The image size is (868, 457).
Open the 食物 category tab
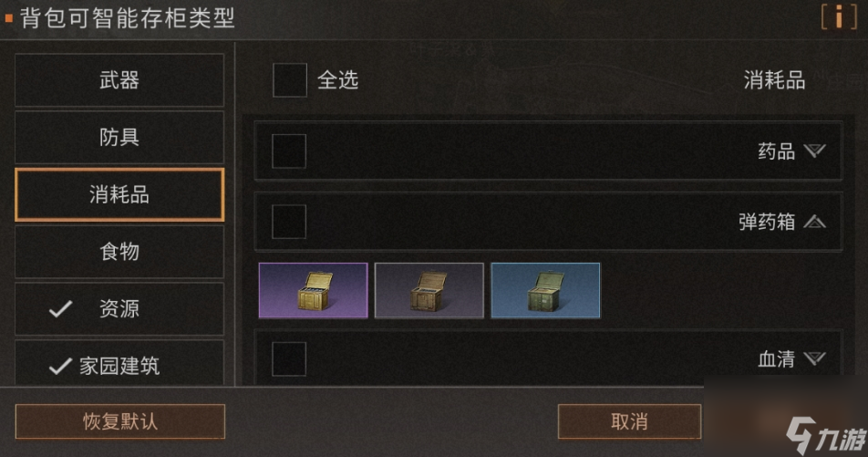[119, 252]
